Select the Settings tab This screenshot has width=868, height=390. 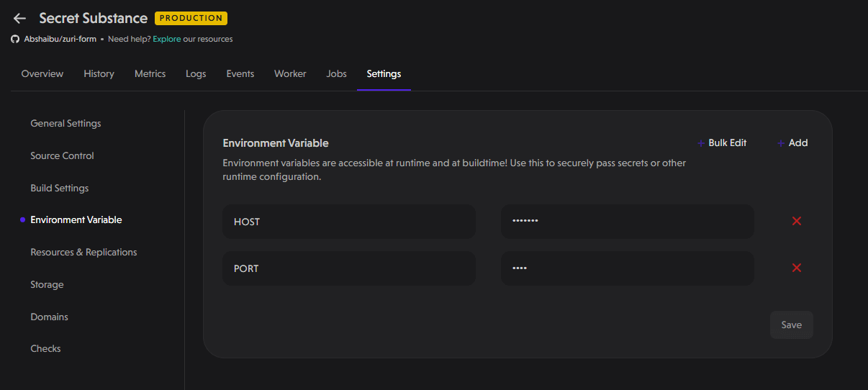[x=384, y=73]
